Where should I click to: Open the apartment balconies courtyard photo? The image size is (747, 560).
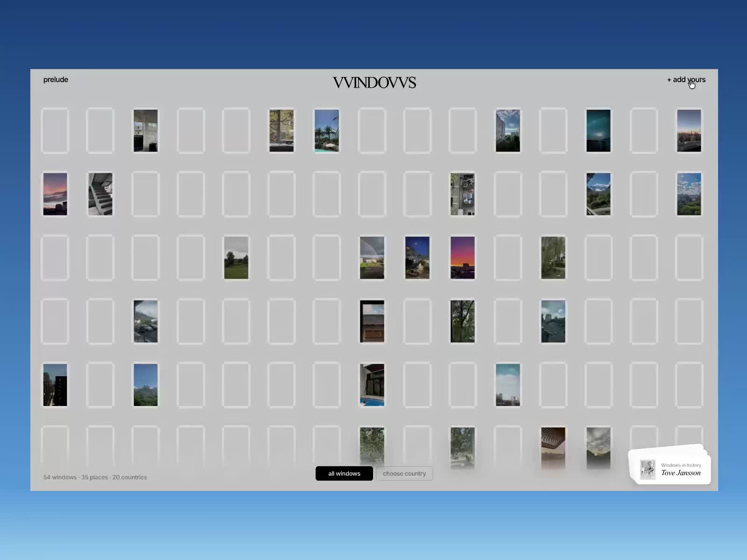(463, 194)
